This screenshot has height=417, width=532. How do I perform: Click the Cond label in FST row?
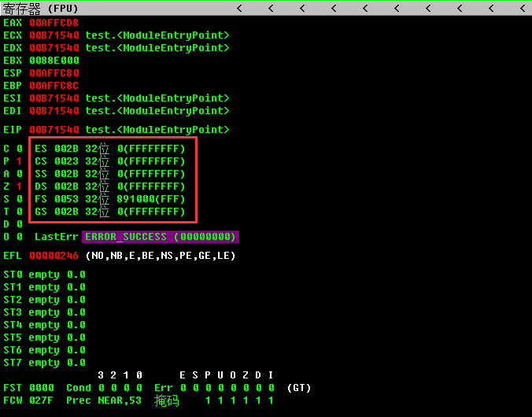[79, 387]
